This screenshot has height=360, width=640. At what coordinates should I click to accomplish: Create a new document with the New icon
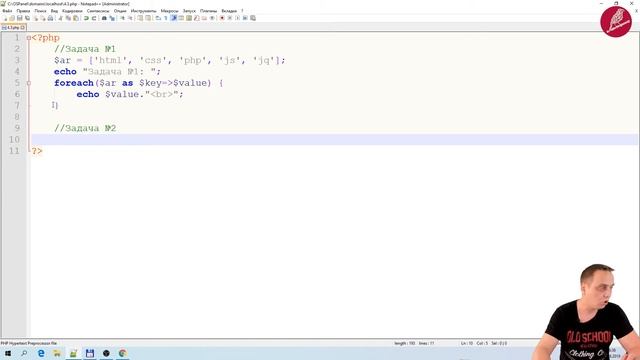[5, 18]
